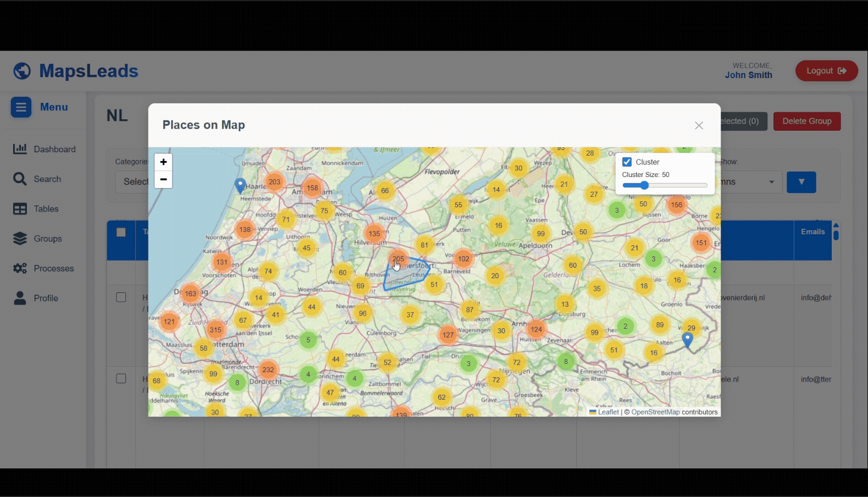Open the 163 cluster near Den Haag

190,294
